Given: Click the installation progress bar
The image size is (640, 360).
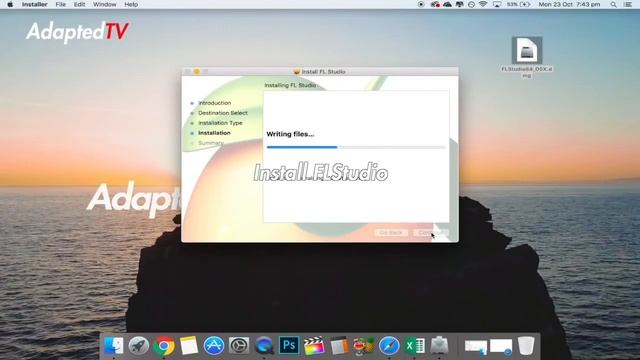Looking at the screenshot, I should [x=356, y=147].
